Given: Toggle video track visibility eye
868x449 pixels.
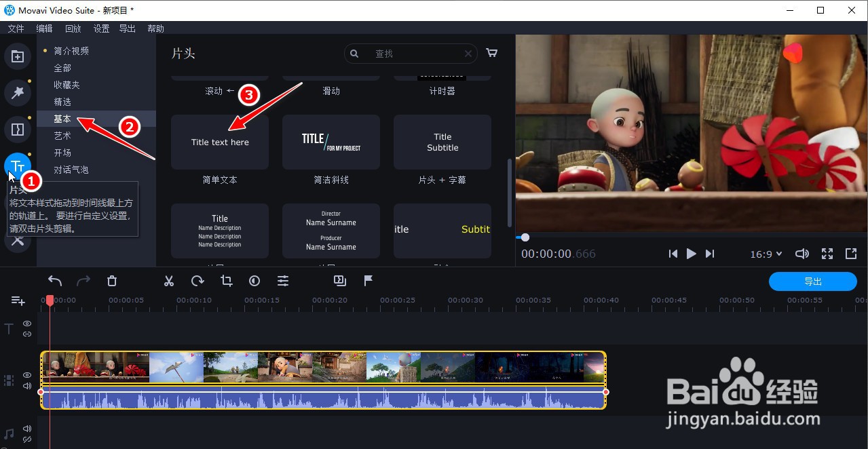Looking at the screenshot, I should click(27, 375).
